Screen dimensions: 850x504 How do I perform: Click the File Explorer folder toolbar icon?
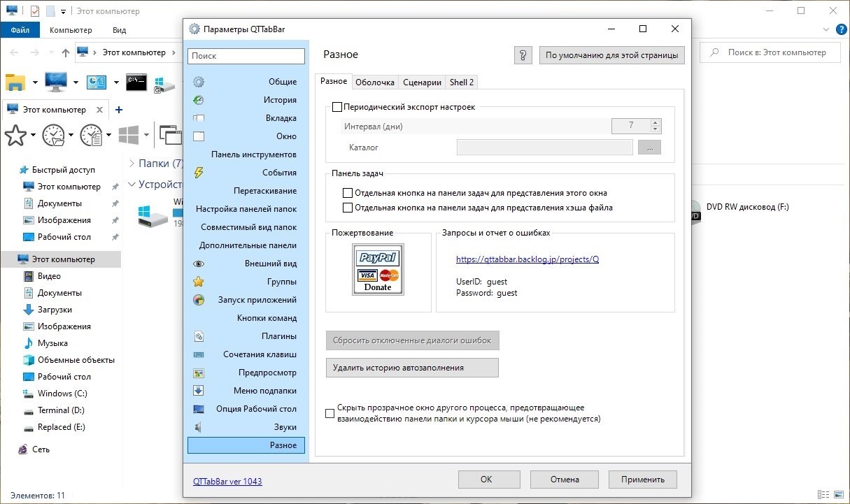(15, 82)
